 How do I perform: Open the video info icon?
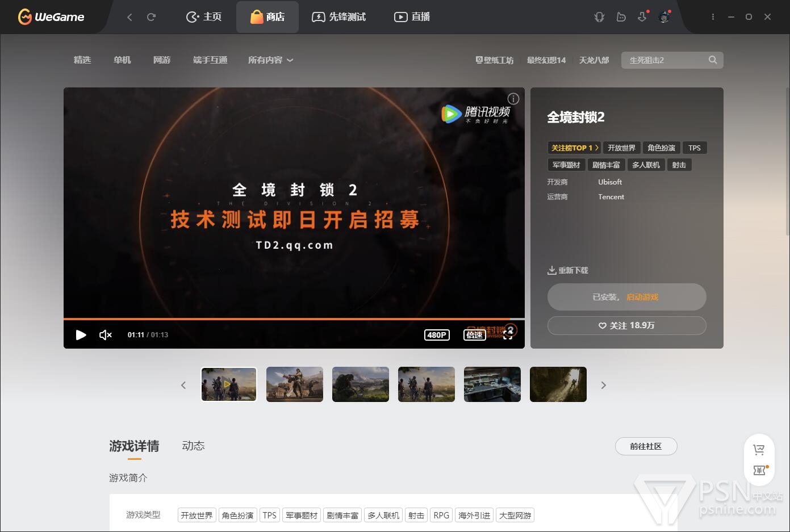(x=513, y=99)
